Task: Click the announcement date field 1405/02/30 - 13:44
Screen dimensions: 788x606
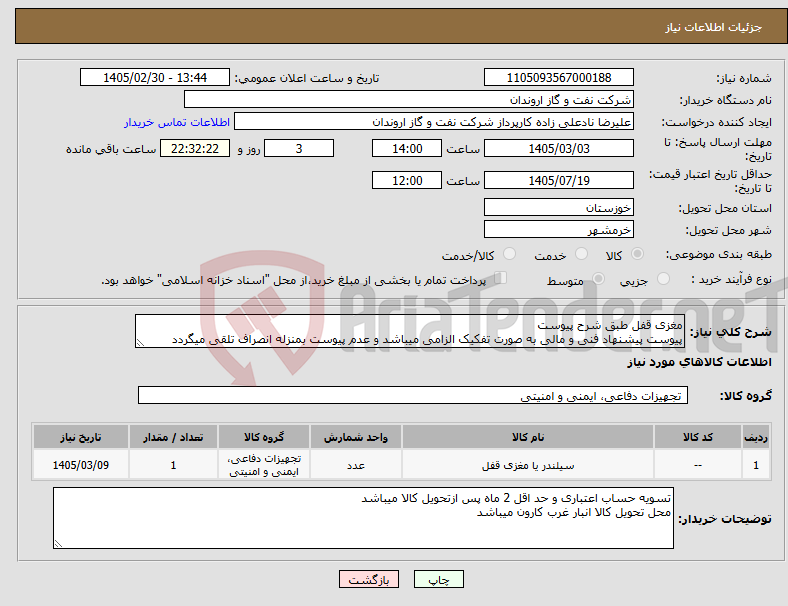Action: point(155,77)
